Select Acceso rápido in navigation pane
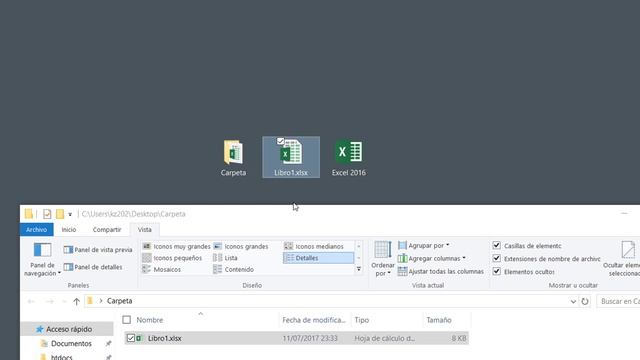 coord(69,329)
